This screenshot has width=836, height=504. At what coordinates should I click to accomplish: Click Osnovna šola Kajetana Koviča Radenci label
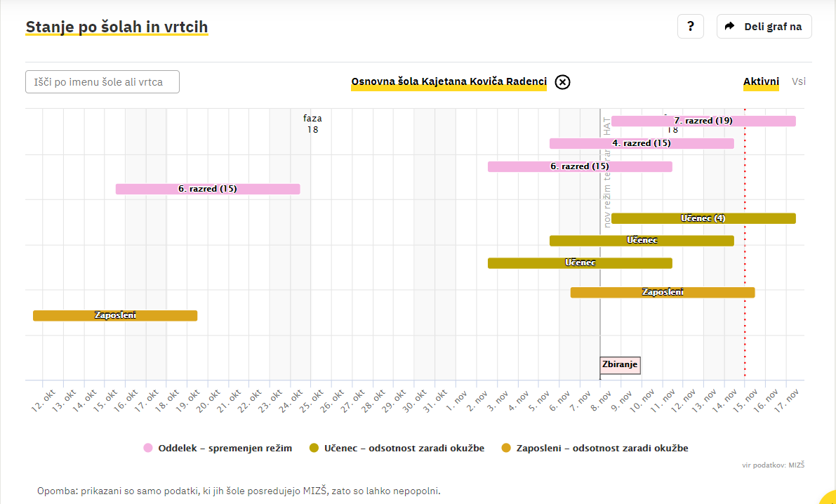[449, 81]
